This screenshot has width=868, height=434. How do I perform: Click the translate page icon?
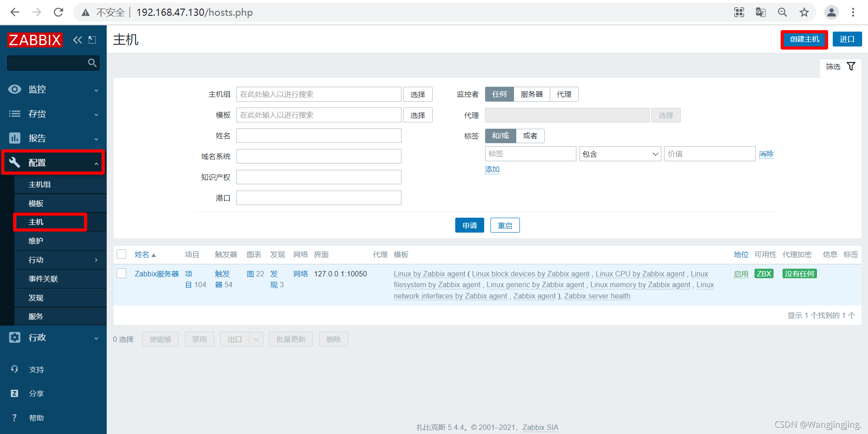761,12
